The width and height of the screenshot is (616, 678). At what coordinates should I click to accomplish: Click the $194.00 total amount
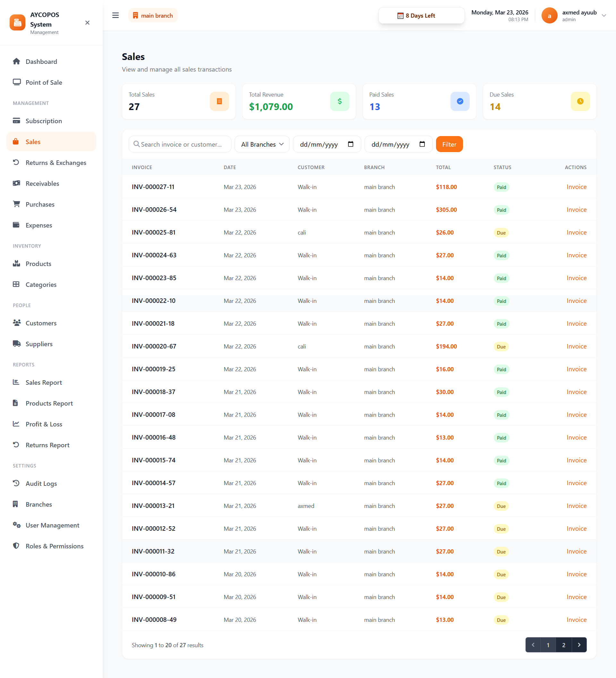[x=446, y=347]
